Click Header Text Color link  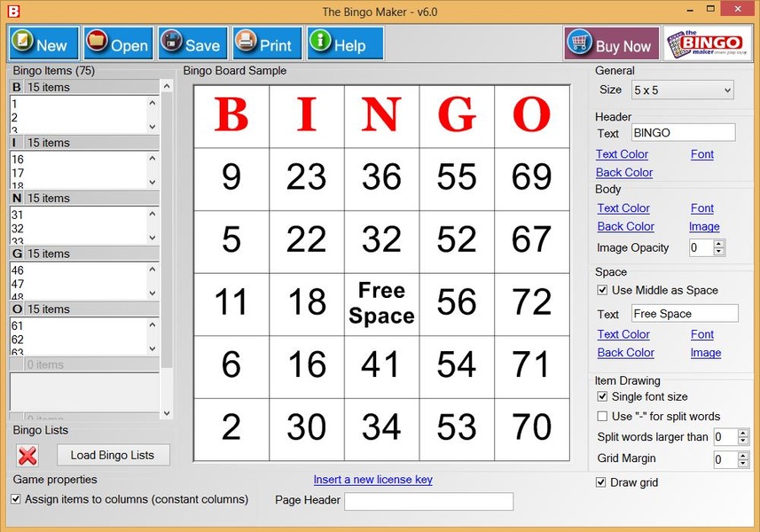(622, 154)
